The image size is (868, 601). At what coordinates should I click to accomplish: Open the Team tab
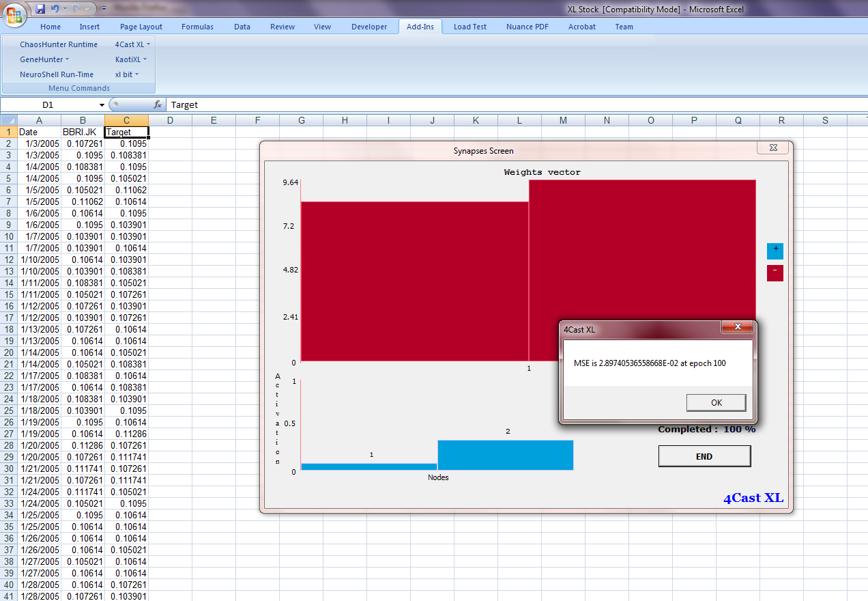coord(624,27)
